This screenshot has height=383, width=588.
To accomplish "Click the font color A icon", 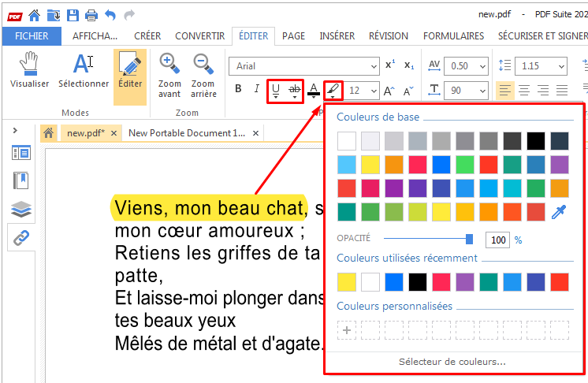I will pyautogui.click(x=314, y=91).
